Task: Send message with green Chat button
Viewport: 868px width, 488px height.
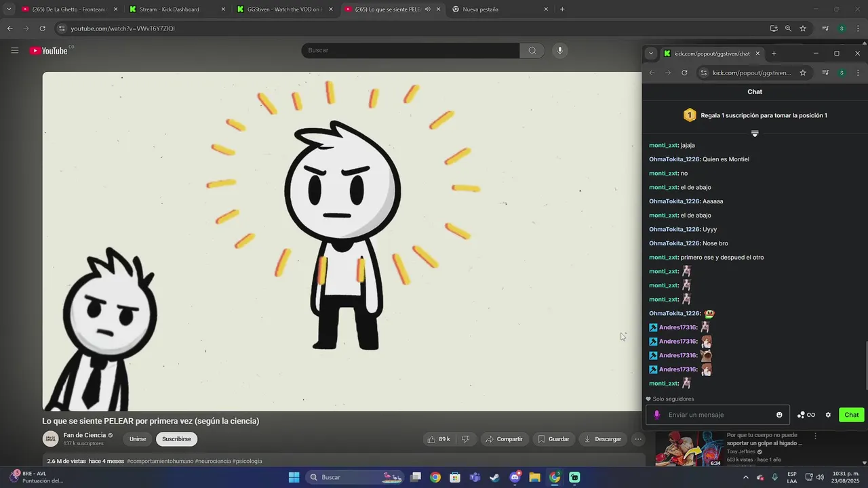Action: click(x=851, y=415)
